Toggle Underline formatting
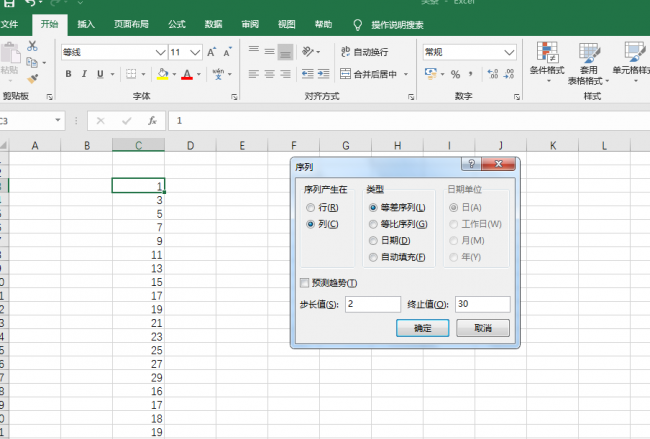This screenshot has height=439, width=650. pos(100,74)
